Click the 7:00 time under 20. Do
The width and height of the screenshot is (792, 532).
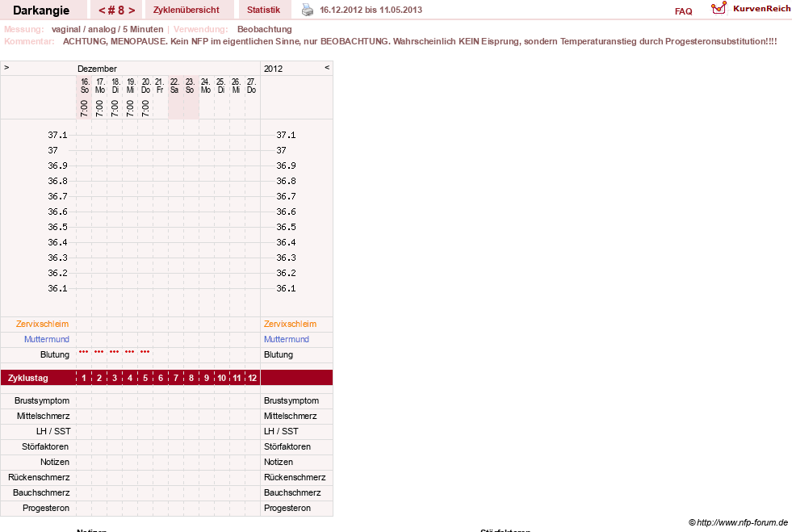[145, 108]
